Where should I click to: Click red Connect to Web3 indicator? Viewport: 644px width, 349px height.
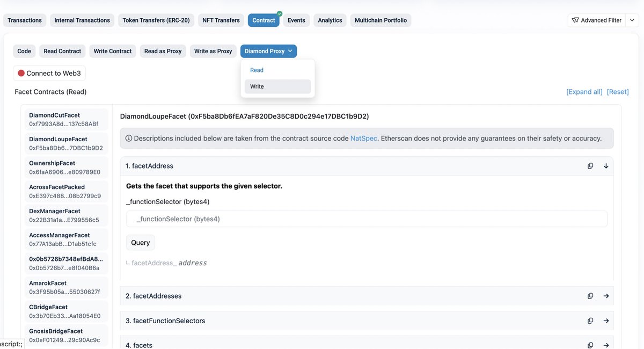21,73
